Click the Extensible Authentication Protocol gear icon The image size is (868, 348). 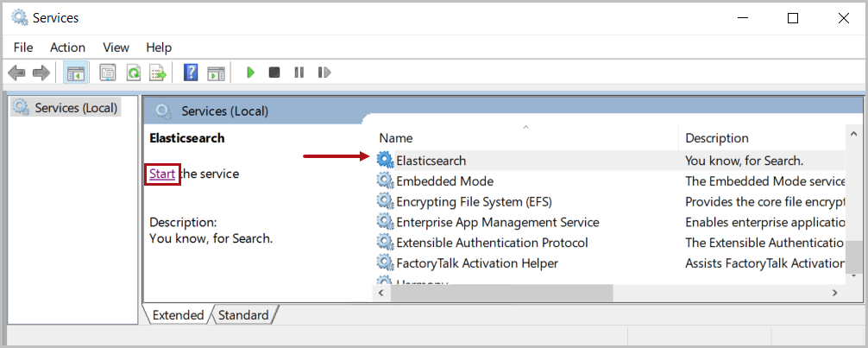(385, 243)
